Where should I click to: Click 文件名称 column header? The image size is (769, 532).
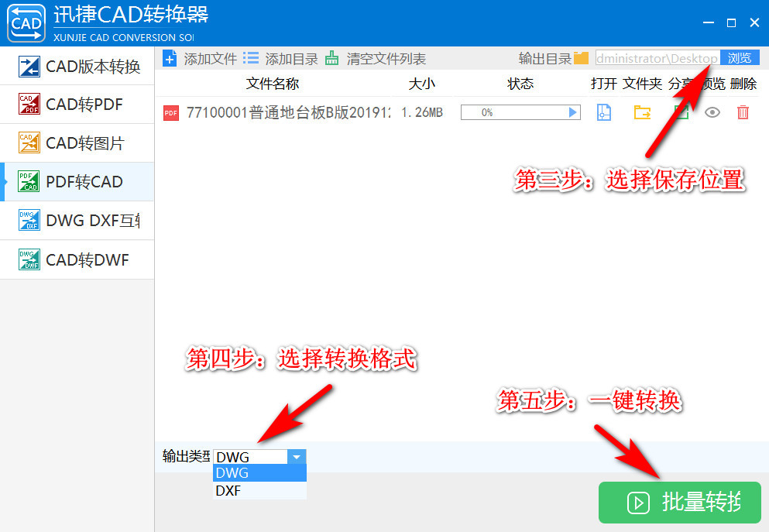pyautogui.click(x=273, y=84)
